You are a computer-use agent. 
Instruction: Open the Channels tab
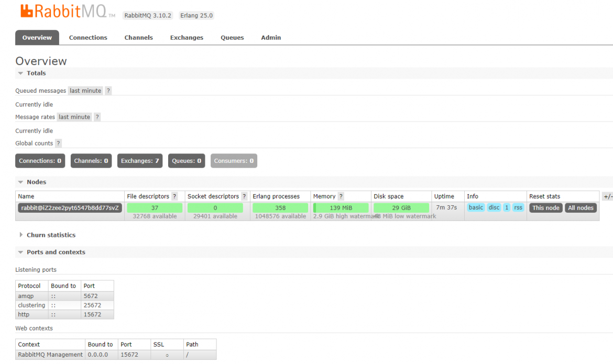[139, 38]
